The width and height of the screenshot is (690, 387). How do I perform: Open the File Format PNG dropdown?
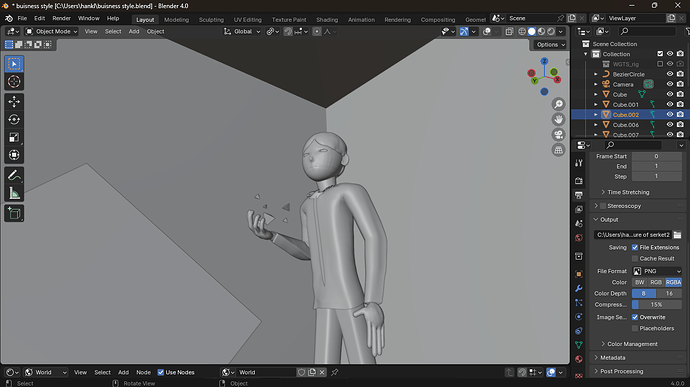[657, 271]
